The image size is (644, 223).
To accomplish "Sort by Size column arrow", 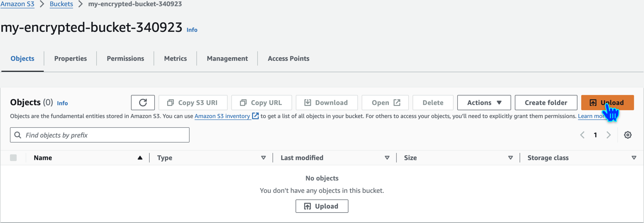I will coord(510,158).
